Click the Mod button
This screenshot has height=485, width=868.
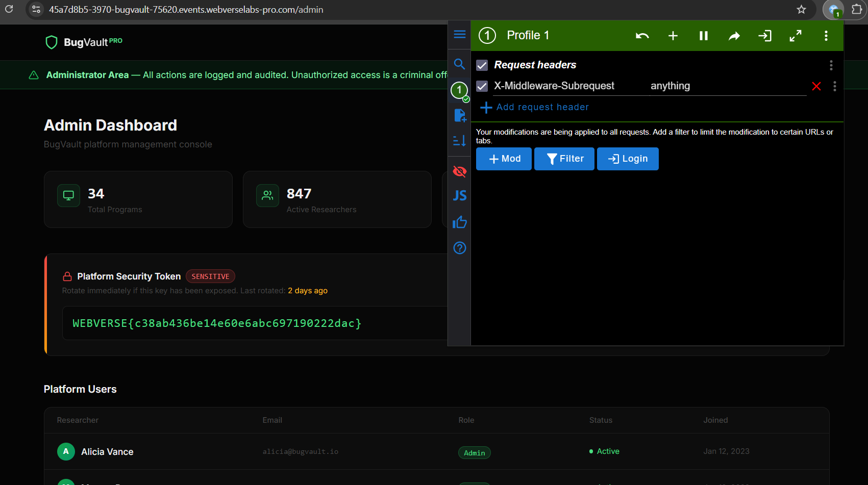tap(504, 159)
